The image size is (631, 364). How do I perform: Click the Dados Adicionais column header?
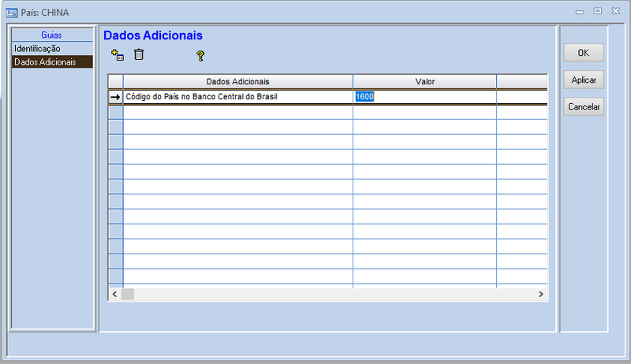237,82
